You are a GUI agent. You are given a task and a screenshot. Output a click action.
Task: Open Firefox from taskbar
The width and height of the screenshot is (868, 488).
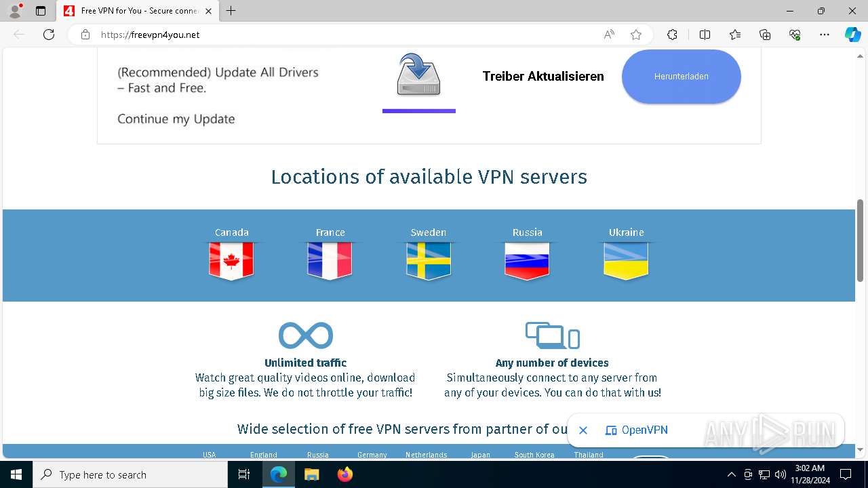pyautogui.click(x=344, y=474)
